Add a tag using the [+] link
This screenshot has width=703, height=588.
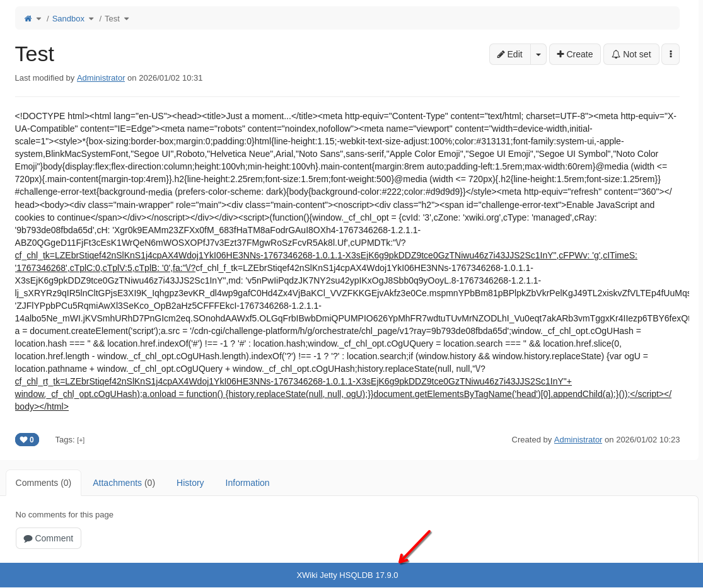(81, 440)
